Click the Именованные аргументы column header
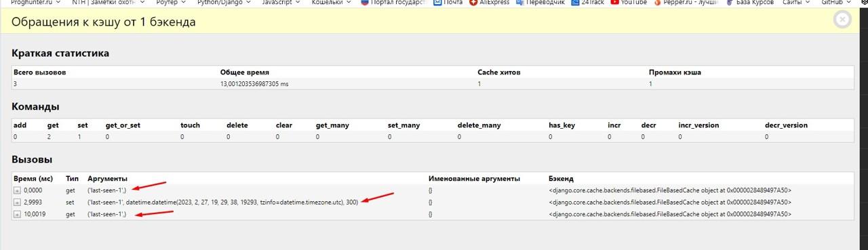The height and width of the screenshot is (250, 868). (x=474, y=178)
